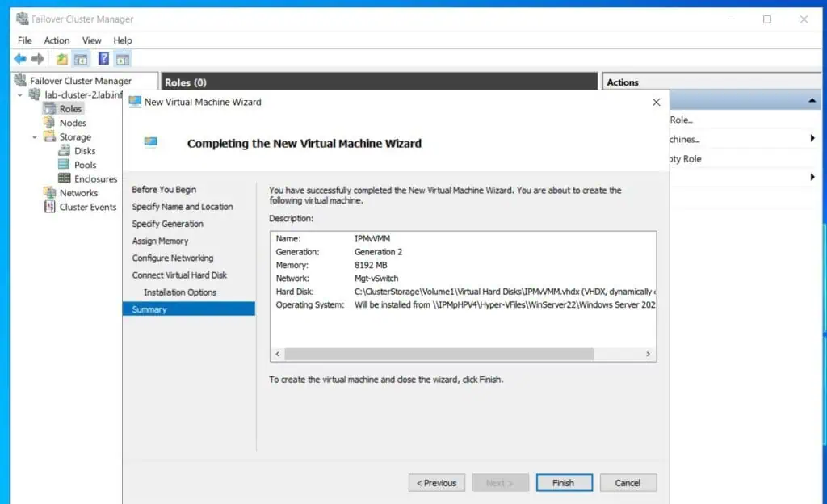Open the File menu
Viewport: 827px width, 504px height.
tap(25, 40)
